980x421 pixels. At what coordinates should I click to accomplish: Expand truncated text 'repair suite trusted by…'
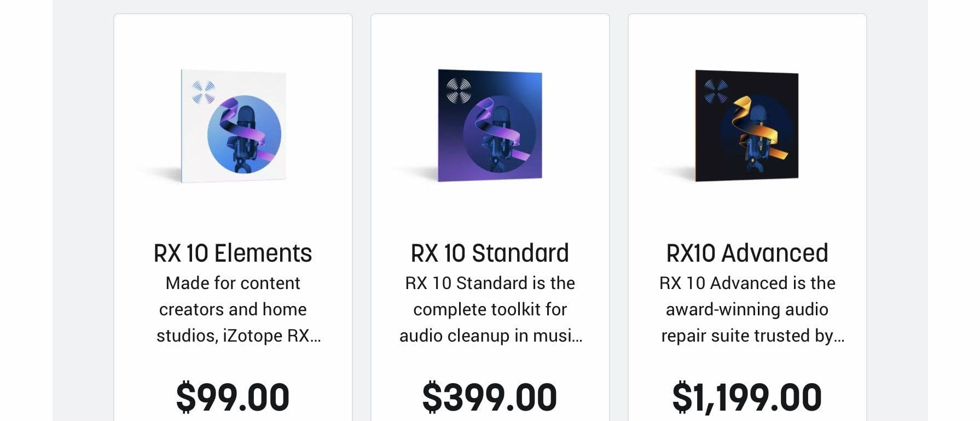753,336
